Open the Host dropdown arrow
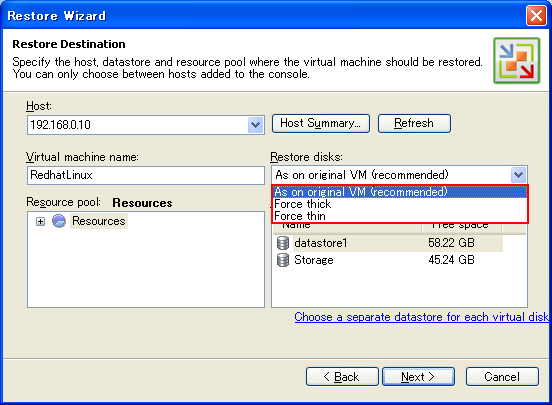Viewport: 552px width, 405px height. tap(255, 125)
